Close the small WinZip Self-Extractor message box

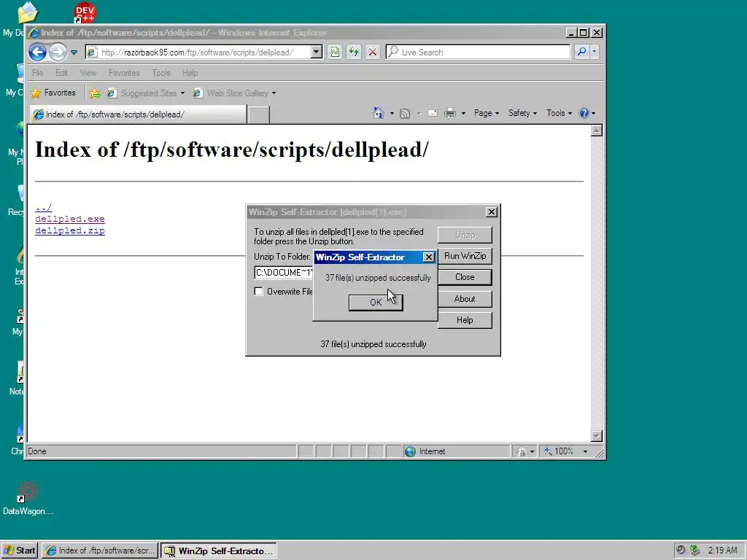(429, 257)
